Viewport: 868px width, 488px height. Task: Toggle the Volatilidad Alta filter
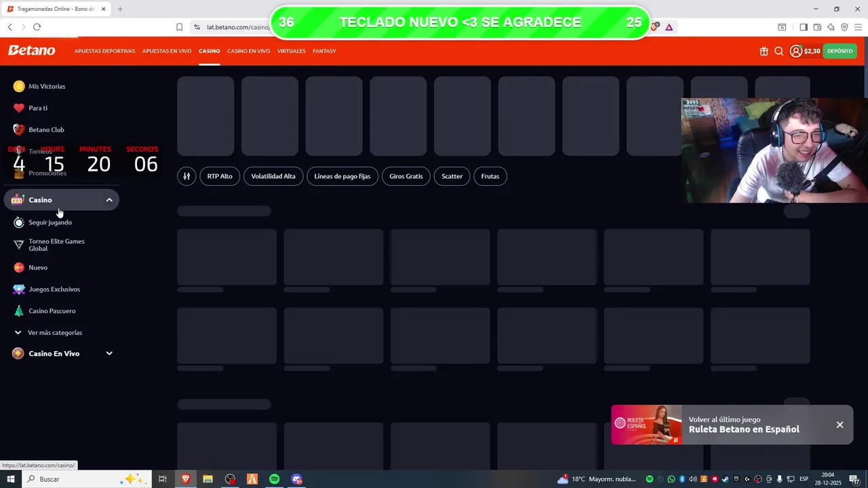[273, 176]
